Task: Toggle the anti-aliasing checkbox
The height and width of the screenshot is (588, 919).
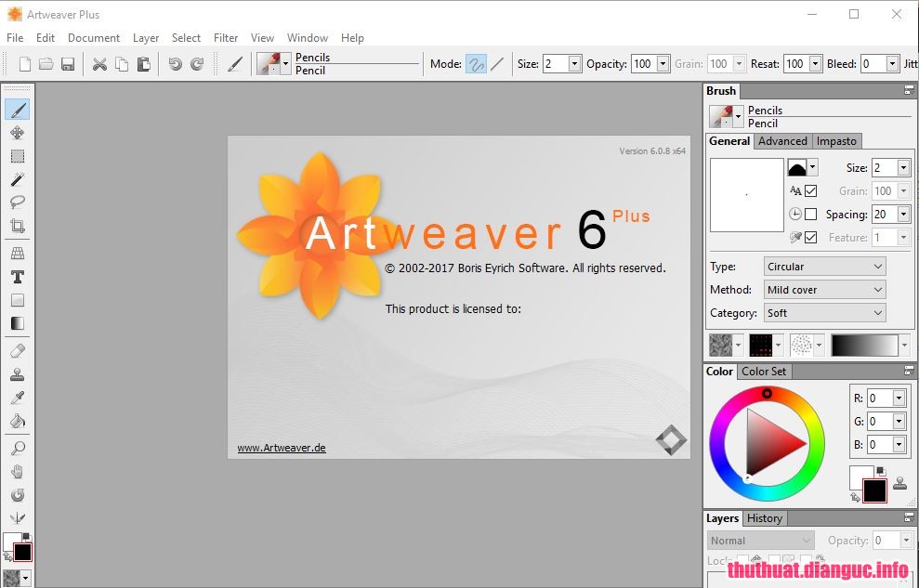Action: click(810, 191)
